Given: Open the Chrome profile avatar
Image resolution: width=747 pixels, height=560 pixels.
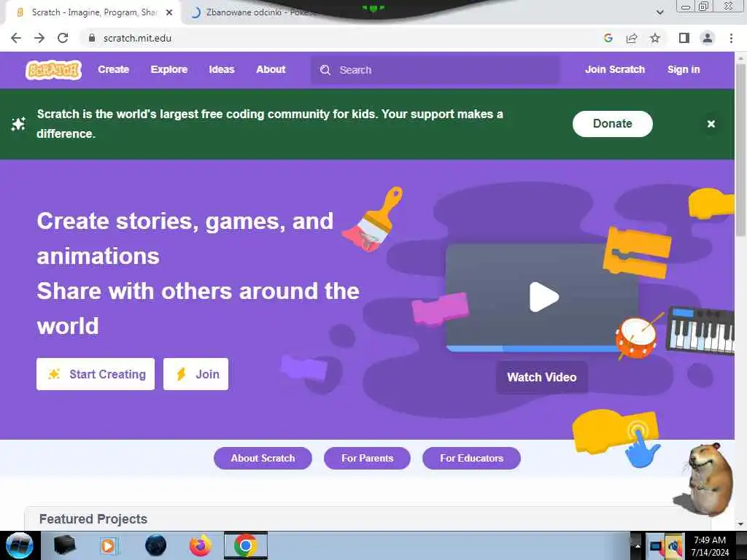Looking at the screenshot, I should click(708, 38).
